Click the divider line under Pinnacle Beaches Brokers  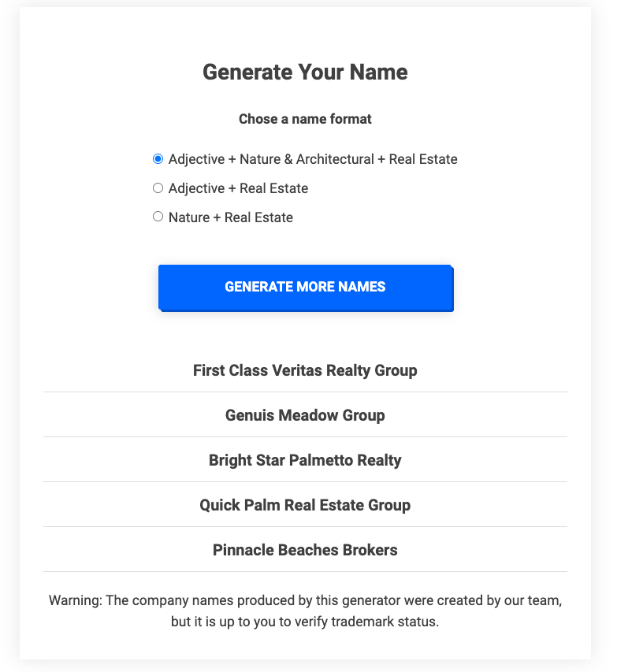click(x=305, y=571)
